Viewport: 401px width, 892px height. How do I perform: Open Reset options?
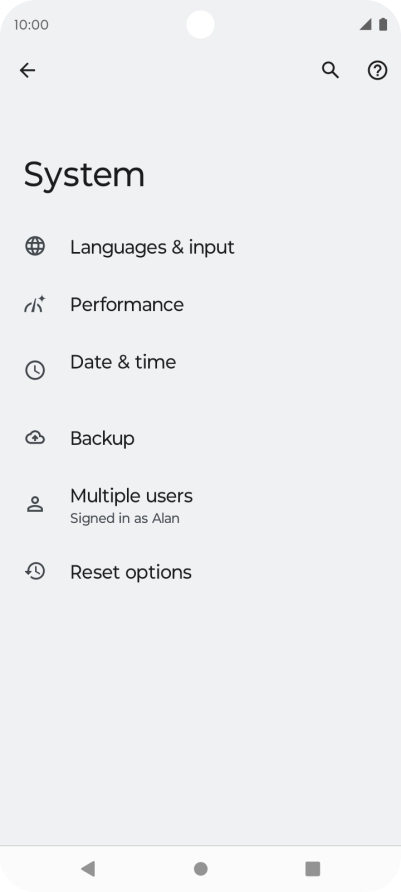pos(200,572)
